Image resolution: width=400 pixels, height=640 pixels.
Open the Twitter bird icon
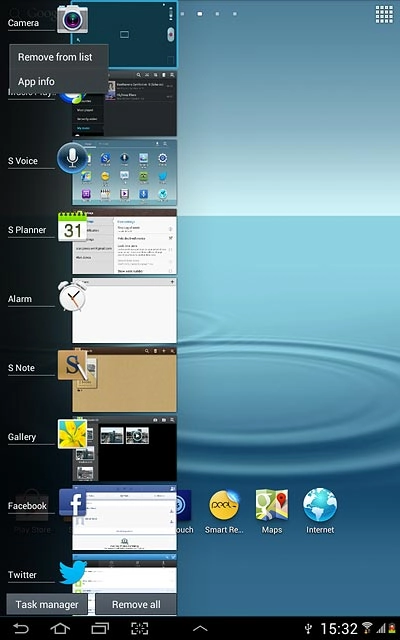(x=73, y=572)
